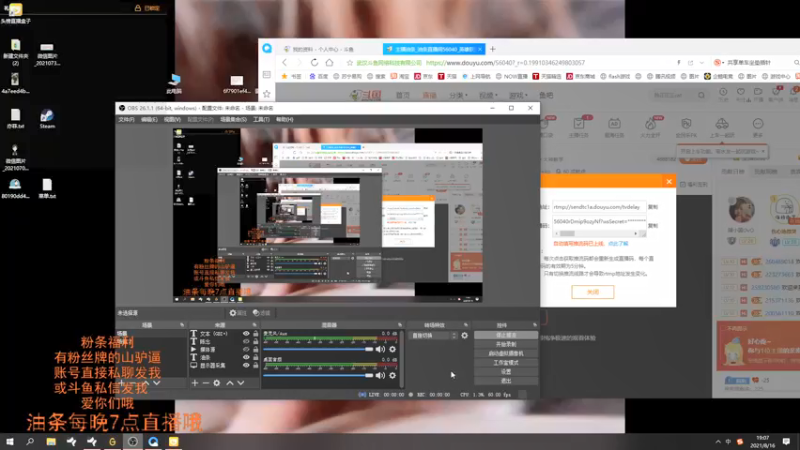Mute the microphone/Aux speaker icon
The width and height of the screenshot is (800, 450).
(380, 349)
